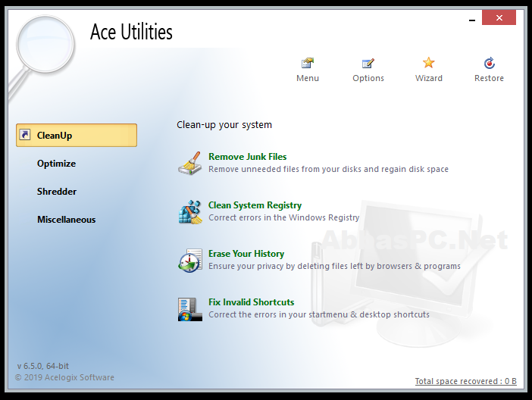Open the Menu toolbar icon
Viewport: 532px width, 400px height.
308,63
